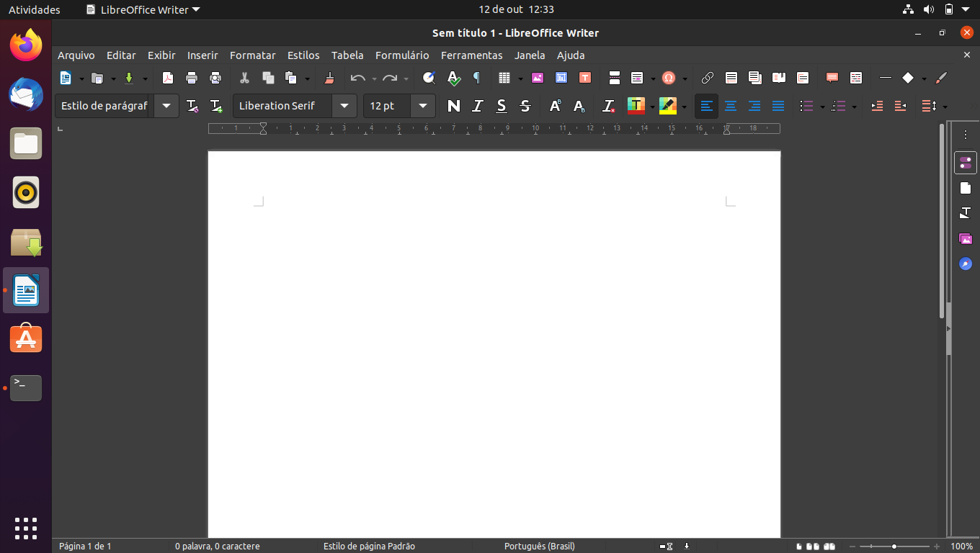
Task: Toggle superscript
Action: point(555,106)
